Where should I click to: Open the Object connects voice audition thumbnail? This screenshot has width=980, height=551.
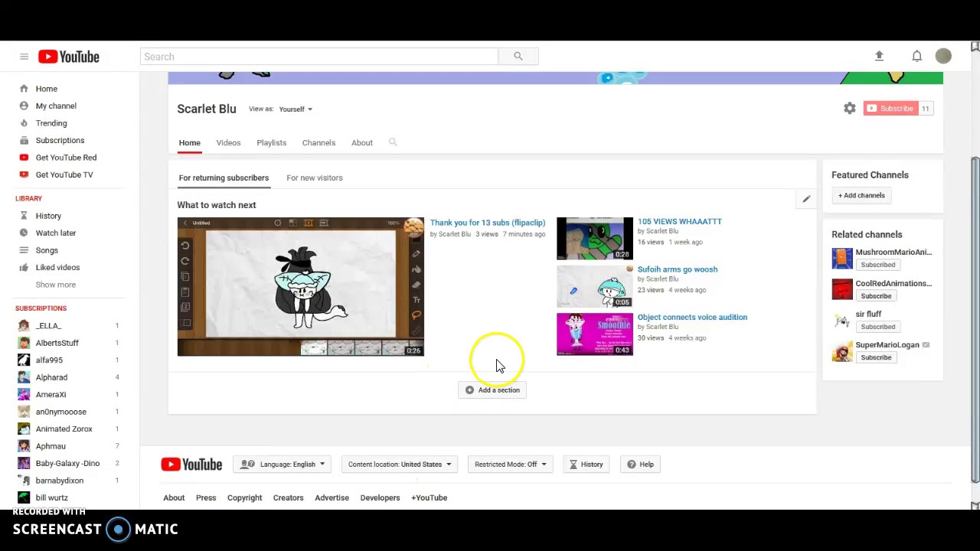pos(595,334)
